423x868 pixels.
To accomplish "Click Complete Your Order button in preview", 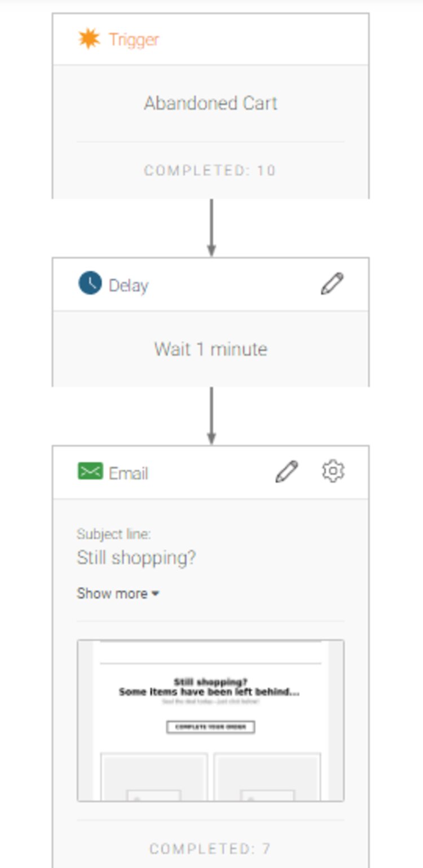I will click(x=210, y=727).
